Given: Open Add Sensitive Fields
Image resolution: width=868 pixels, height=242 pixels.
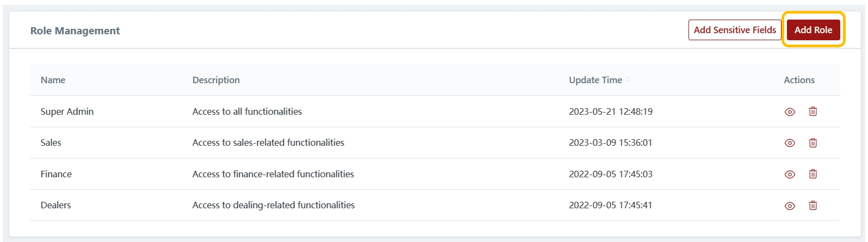Looking at the screenshot, I should [x=734, y=30].
